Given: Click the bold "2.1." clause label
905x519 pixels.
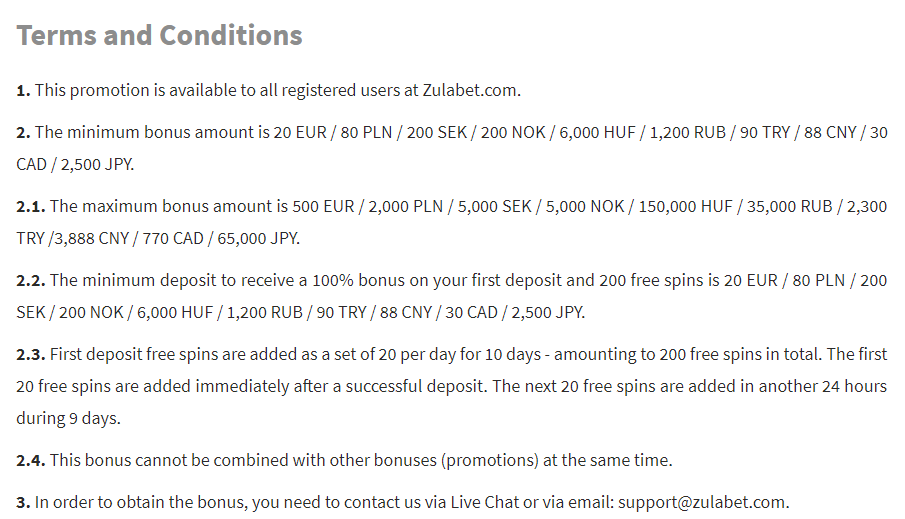Looking at the screenshot, I should [x=30, y=206].
